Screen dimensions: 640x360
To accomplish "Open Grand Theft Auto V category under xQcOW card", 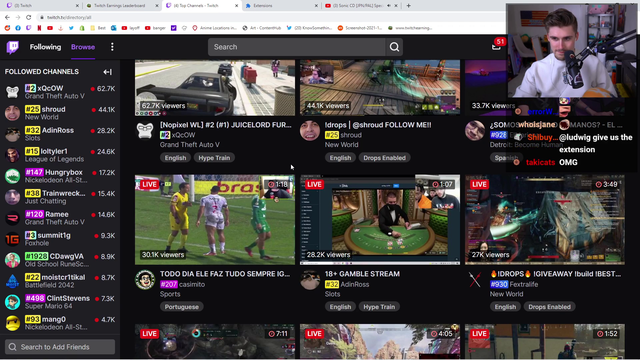I will (x=190, y=144).
